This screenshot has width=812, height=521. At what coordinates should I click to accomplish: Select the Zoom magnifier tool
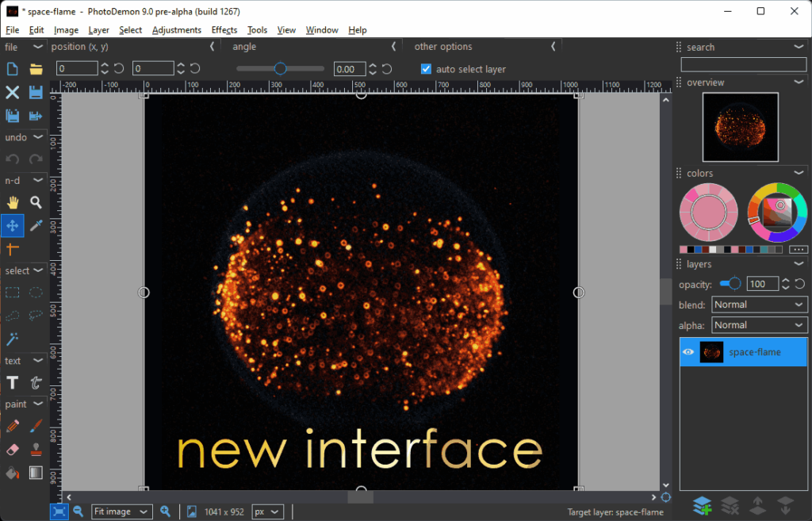[x=36, y=202]
